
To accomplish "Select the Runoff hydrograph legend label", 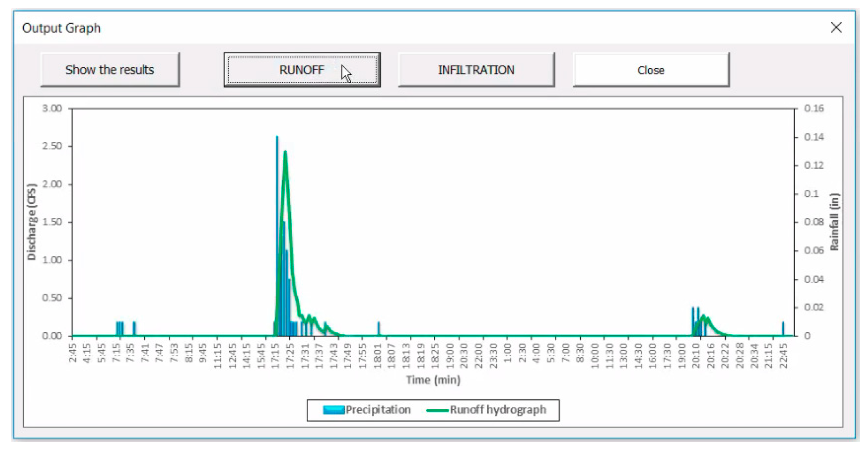I will [498, 410].
